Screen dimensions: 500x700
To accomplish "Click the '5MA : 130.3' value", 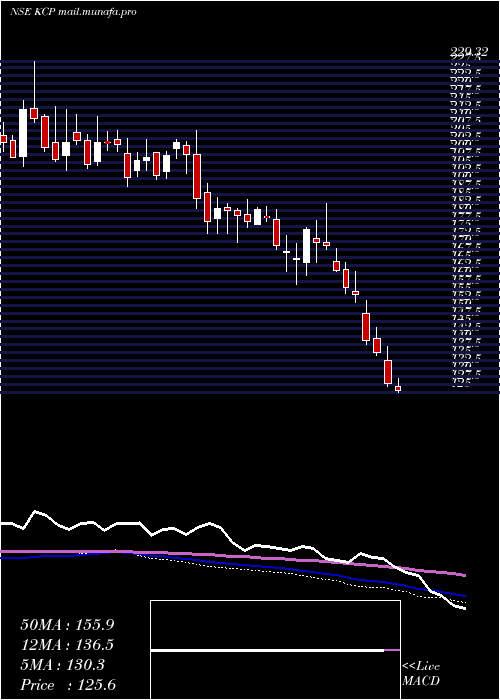I will click(62, 665).
